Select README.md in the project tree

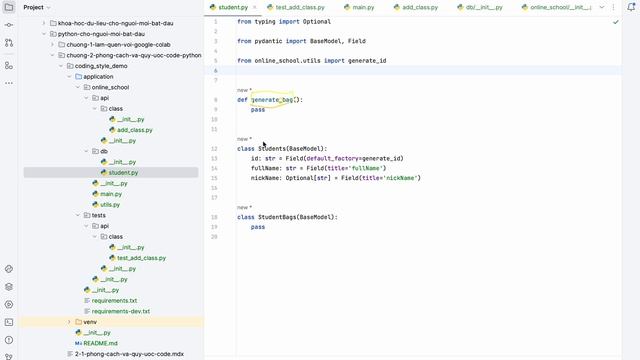[100, 343]
